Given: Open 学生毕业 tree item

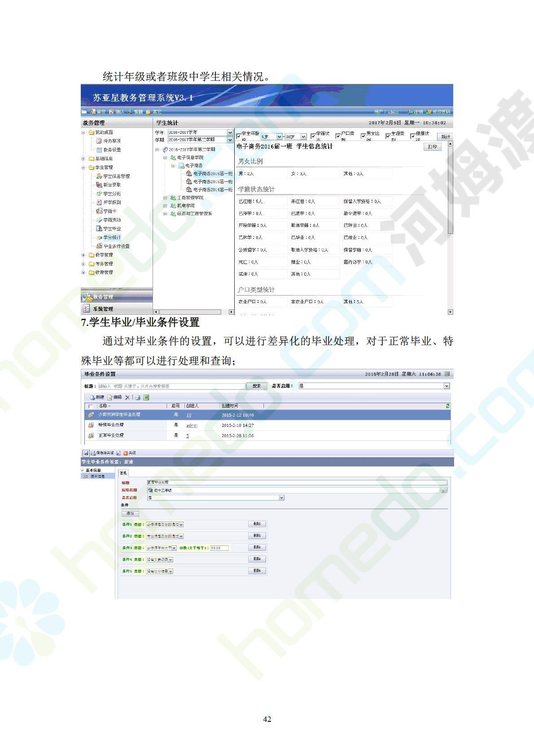Looking at the screenshot, I should point(108,229).
